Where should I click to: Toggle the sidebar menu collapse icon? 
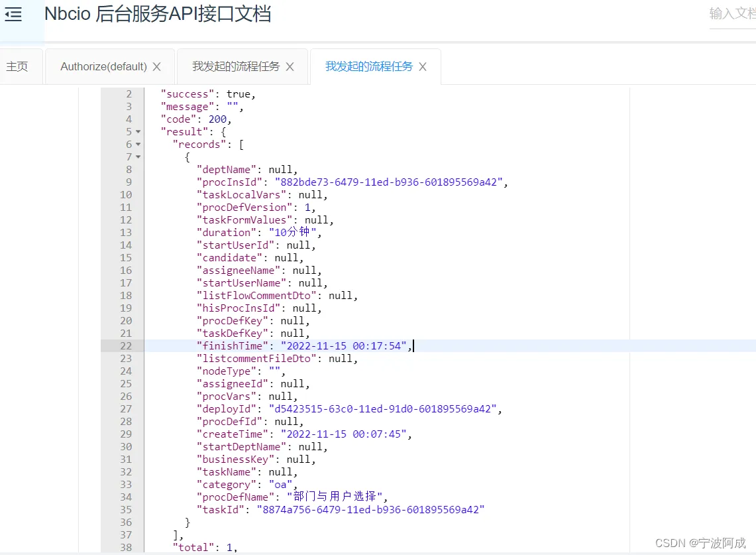click(x=13, y=15)
